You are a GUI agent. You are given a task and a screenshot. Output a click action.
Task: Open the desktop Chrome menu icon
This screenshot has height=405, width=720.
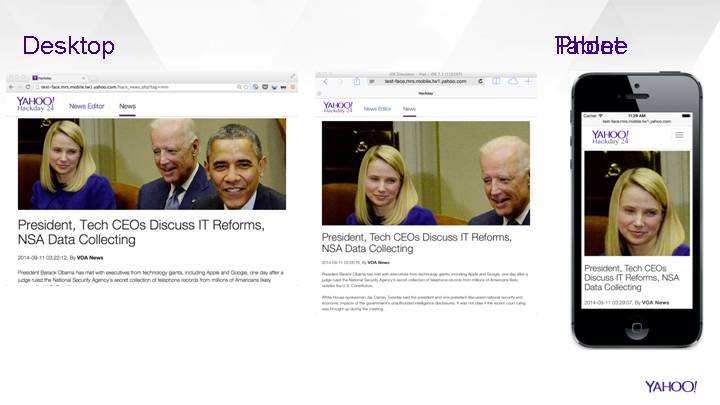(292, 87)
